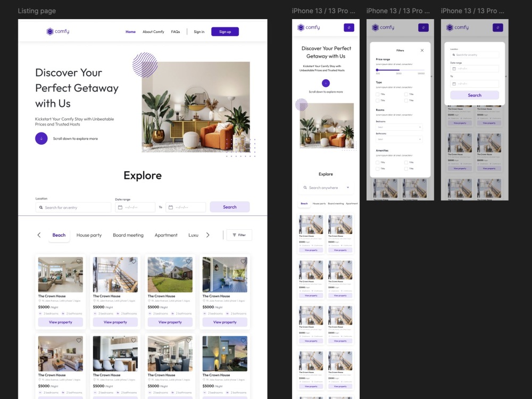532x399 pixels.
Task: Select the House party category tab on the Listing page
Action: pos(89,235)
